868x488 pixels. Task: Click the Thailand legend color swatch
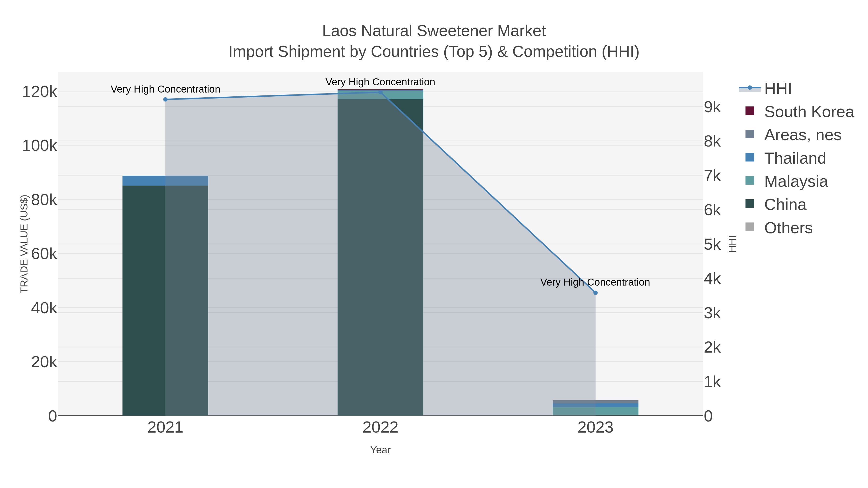[750, 157]
